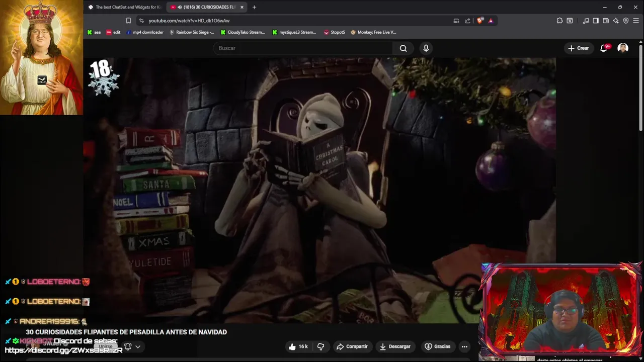This screenshot has width=644, height=362.
Task: Click the Crear button
Action: pos(578,48)
